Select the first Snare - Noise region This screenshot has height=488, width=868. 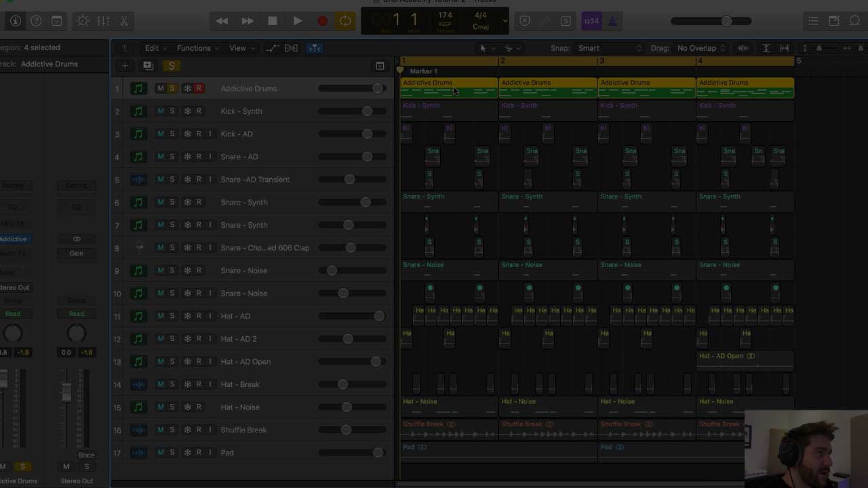449,270
